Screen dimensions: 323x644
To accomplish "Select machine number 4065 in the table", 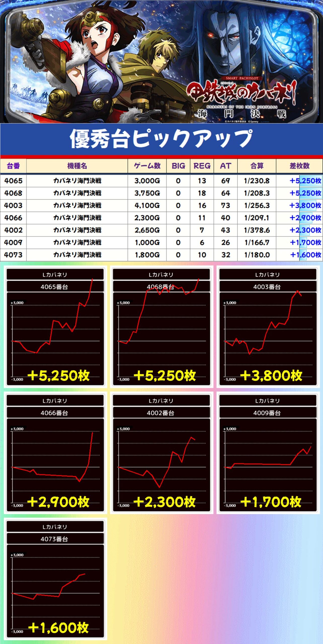I will click(13, 181).
